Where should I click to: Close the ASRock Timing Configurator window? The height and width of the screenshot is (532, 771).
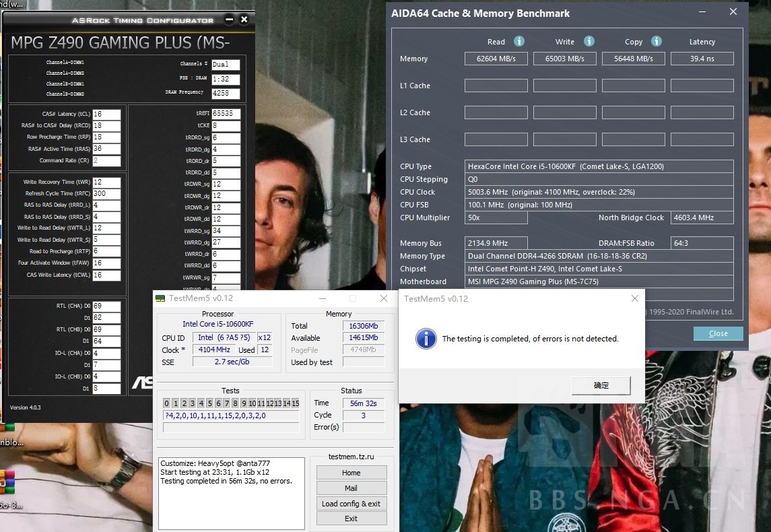244,20
